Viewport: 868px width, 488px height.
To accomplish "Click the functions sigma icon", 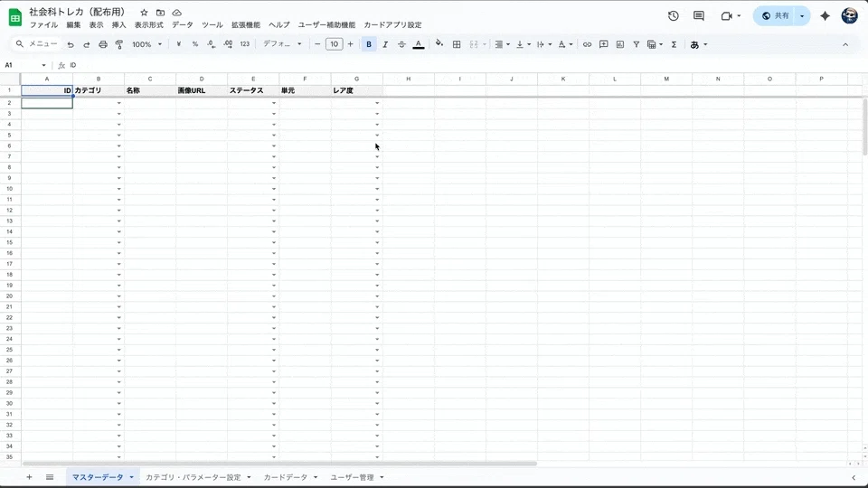I will coord(674,44).
